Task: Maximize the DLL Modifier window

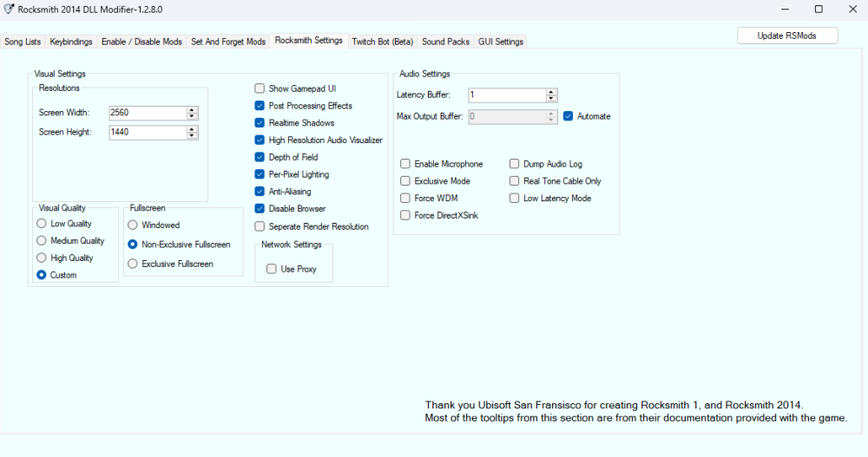Action: [x=819, y=10]
